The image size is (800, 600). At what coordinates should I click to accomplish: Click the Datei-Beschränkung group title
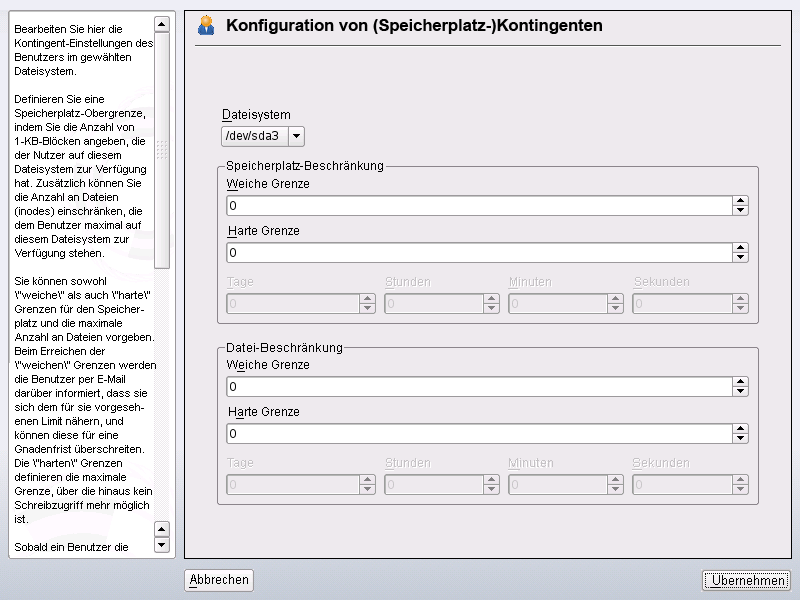284,347
